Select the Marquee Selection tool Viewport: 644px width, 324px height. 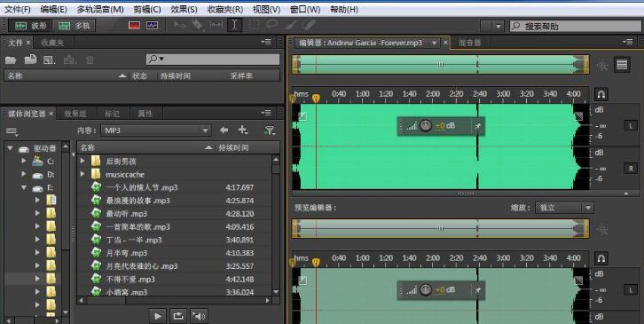[254, 25]
